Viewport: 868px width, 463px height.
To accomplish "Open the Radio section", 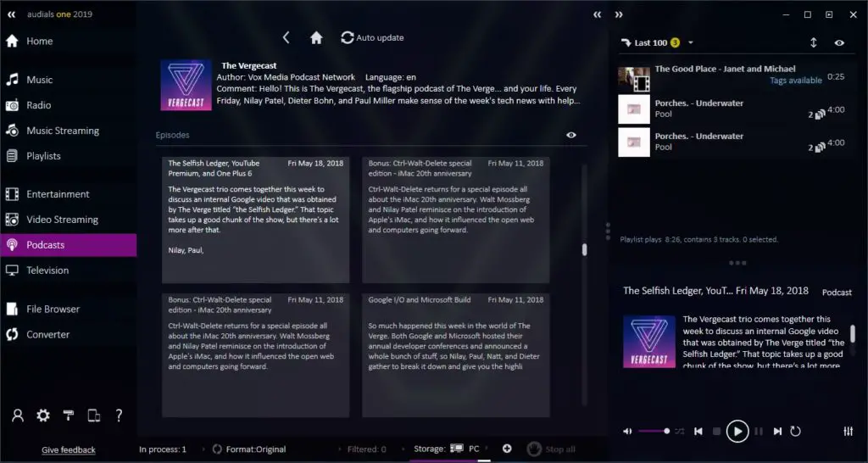I will 68,105.
